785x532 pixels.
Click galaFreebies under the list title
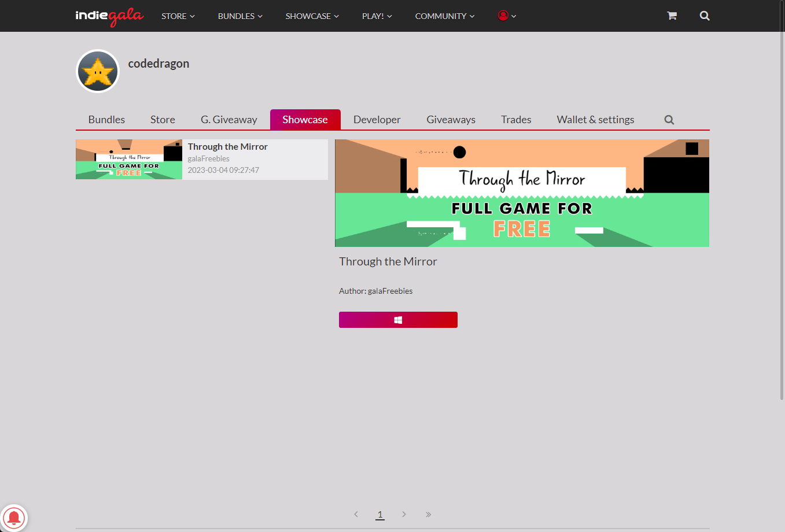tap(208, 158)
